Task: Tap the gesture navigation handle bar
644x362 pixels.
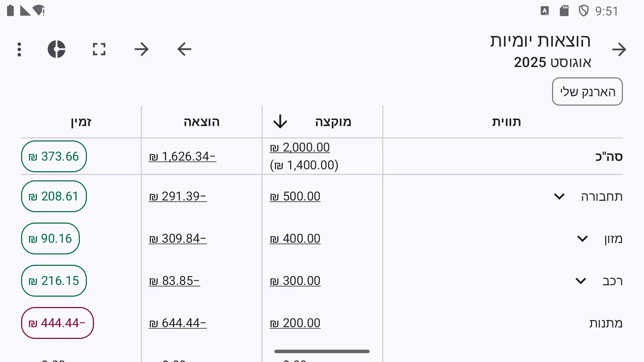Action: pyautogui.click(x=322, y=351)
